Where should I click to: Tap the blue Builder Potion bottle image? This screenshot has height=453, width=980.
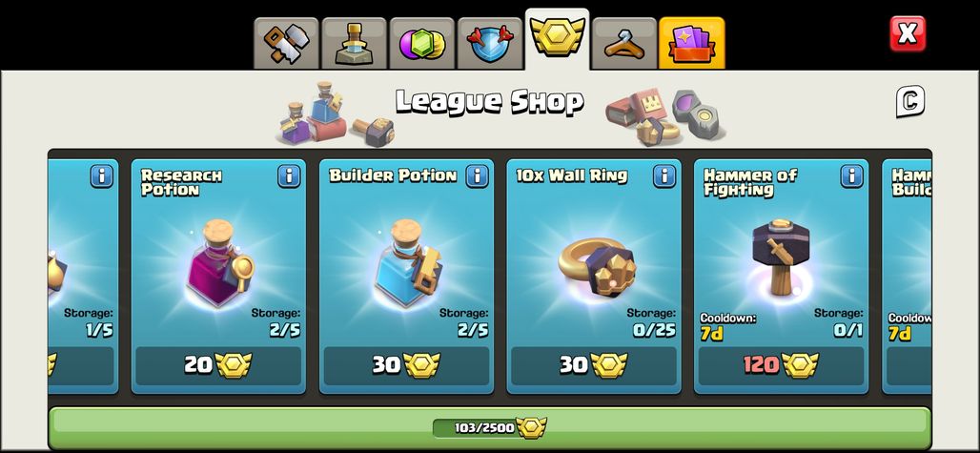[407, 263]
